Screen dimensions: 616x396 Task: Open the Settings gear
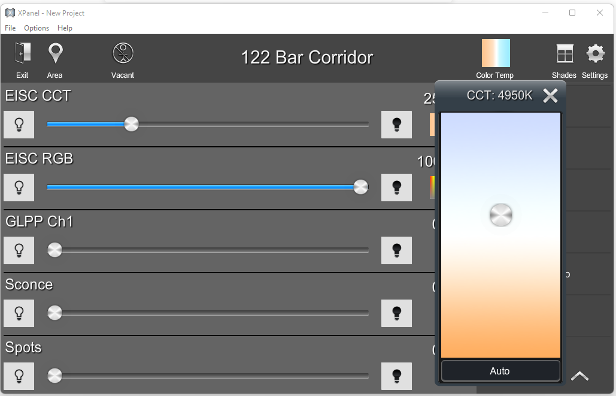coord(595,53)
